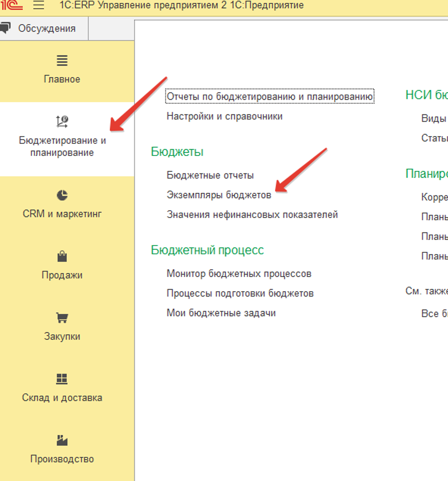Click the Закупки shopping cart icon

click(x=62, y=318)
